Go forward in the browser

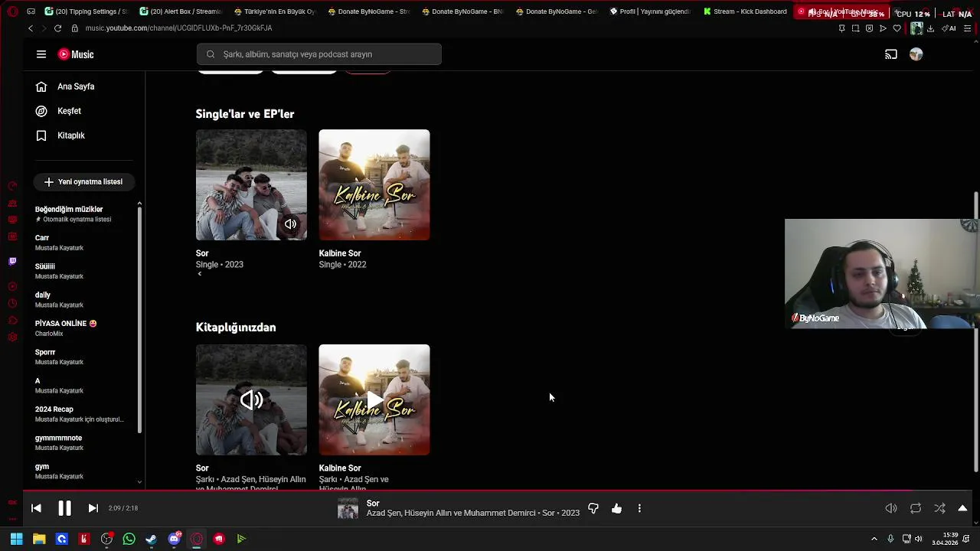[44, 28]
